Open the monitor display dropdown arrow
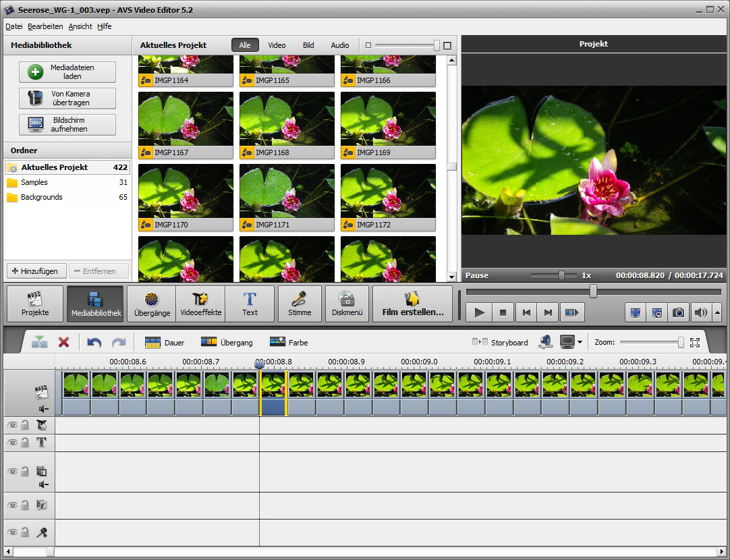Image resolution: width=730 pixels, height=560 pixels. 580,343
